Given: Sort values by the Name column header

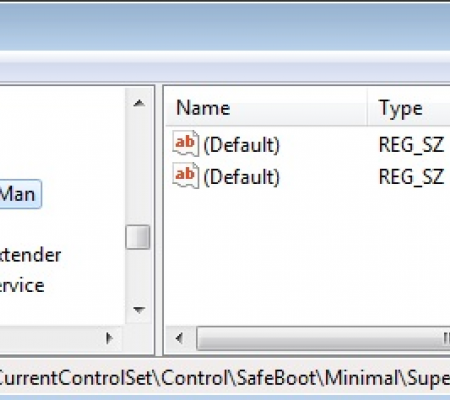Looking at the screenshot, I should pyautogui.click(x=266, y=107).
